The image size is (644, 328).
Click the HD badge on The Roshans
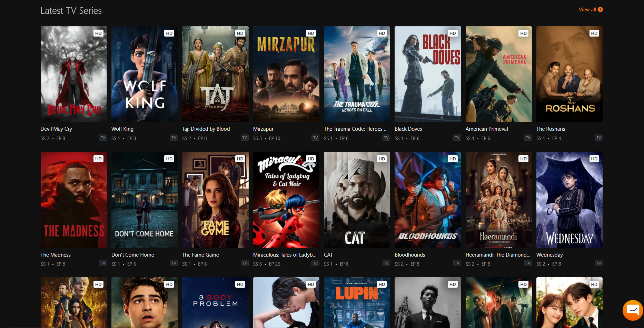[594, 33]
